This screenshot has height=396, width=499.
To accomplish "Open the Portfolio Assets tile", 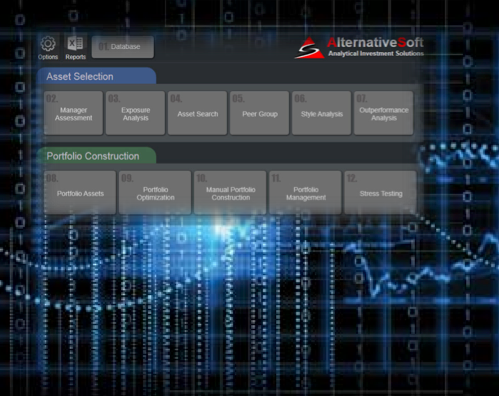I will pos(80,192).
